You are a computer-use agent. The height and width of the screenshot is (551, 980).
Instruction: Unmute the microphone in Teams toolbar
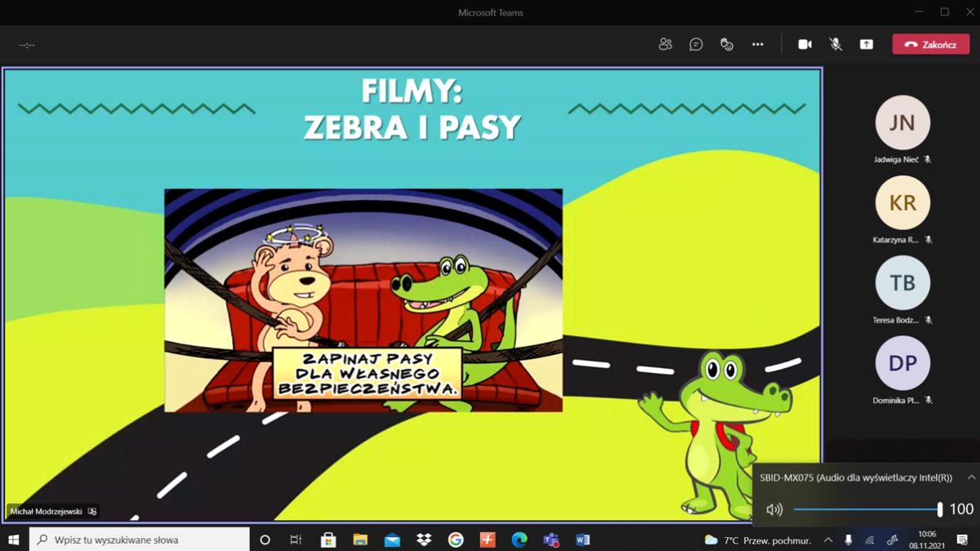tap(835, 44)
